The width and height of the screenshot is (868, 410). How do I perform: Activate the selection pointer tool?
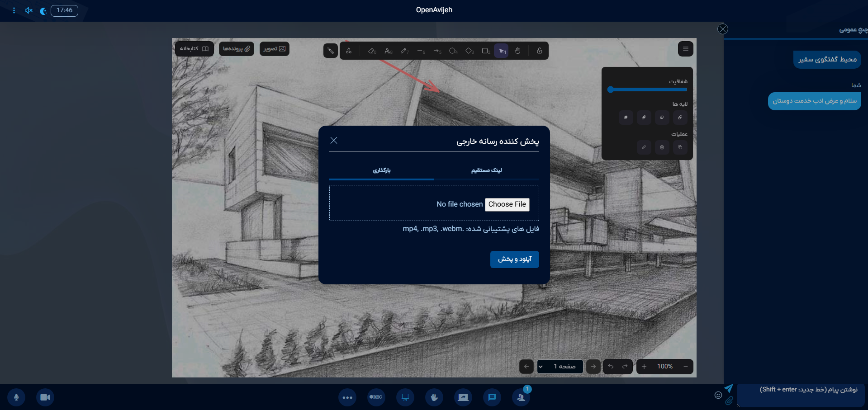click(x=502, y=51)
